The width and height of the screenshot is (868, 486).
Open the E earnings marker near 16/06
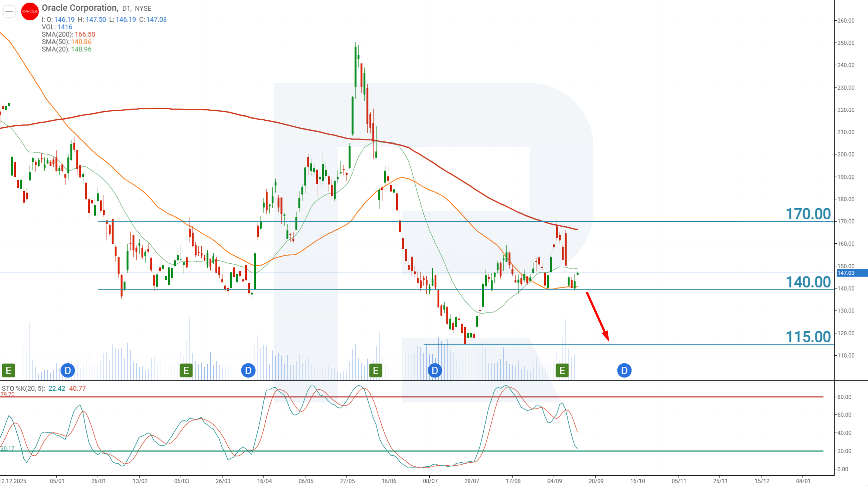(376, 370)
